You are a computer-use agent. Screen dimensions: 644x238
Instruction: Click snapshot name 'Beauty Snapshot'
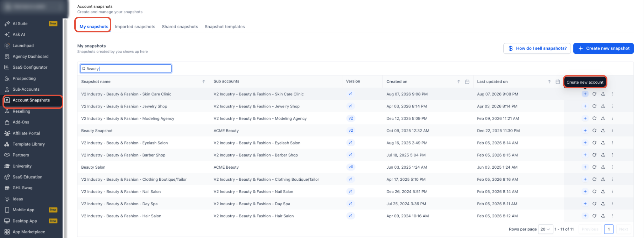tap(97, 131)
